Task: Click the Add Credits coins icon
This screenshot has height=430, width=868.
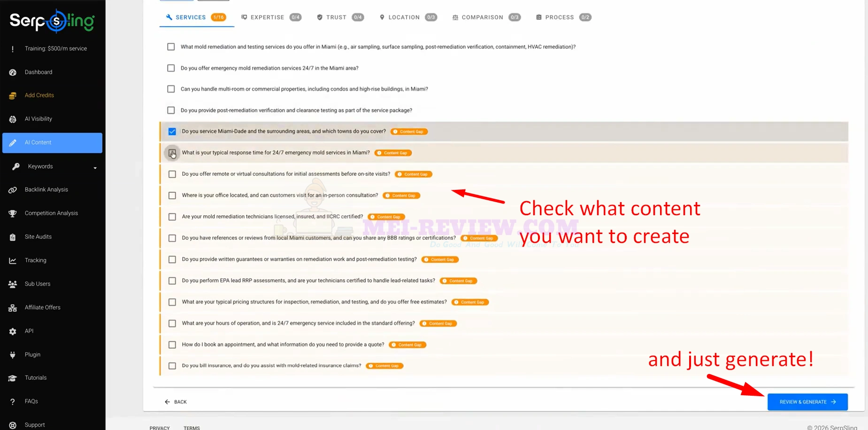Action: tap(13, 95)
